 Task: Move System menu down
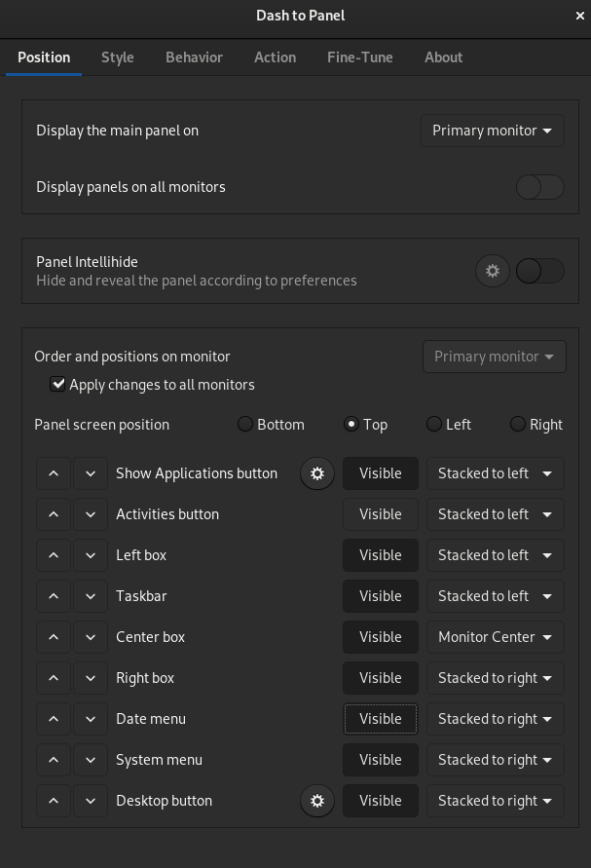click(91, 760)
